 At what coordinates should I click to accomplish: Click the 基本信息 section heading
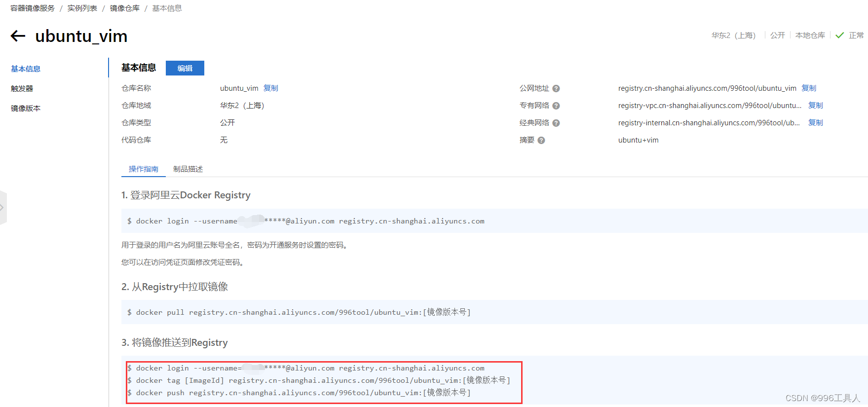pyautogui.click(x=139, y=68)
